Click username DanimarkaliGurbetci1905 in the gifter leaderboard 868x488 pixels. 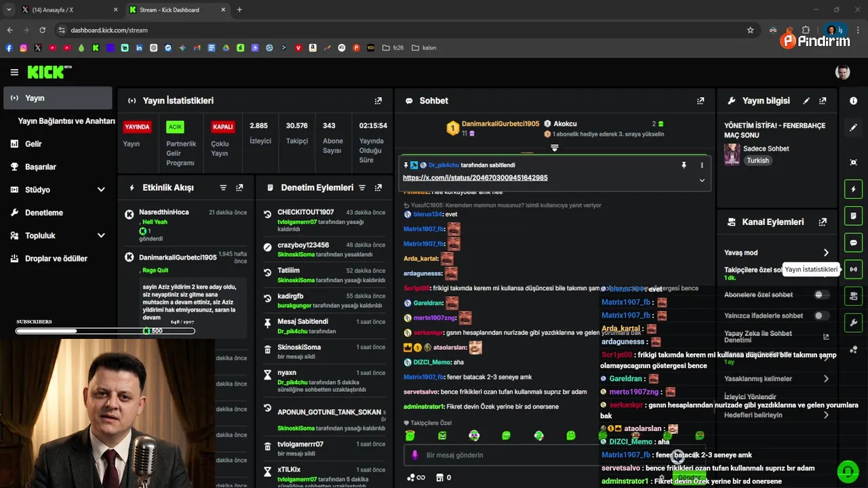point(500,124)
